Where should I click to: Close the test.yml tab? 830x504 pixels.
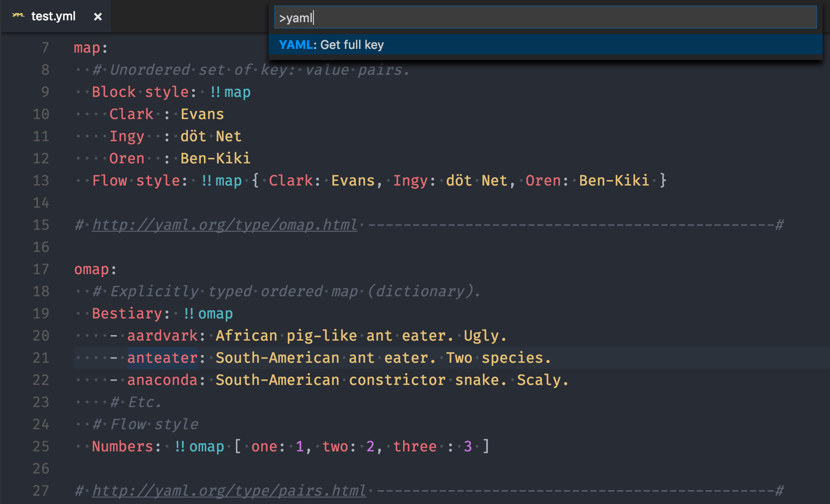tap(98, 16)
